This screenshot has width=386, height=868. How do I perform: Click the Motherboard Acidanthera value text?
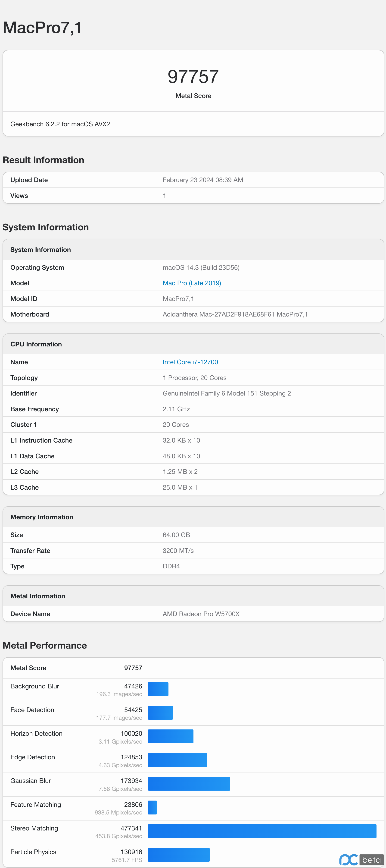pos(235,314)
